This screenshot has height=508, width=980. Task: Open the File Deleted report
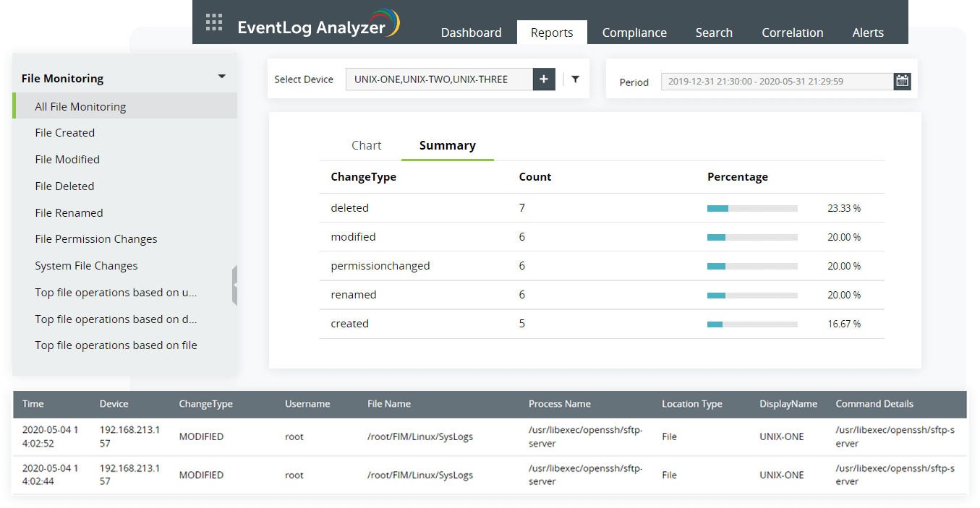tap(64, 186)
